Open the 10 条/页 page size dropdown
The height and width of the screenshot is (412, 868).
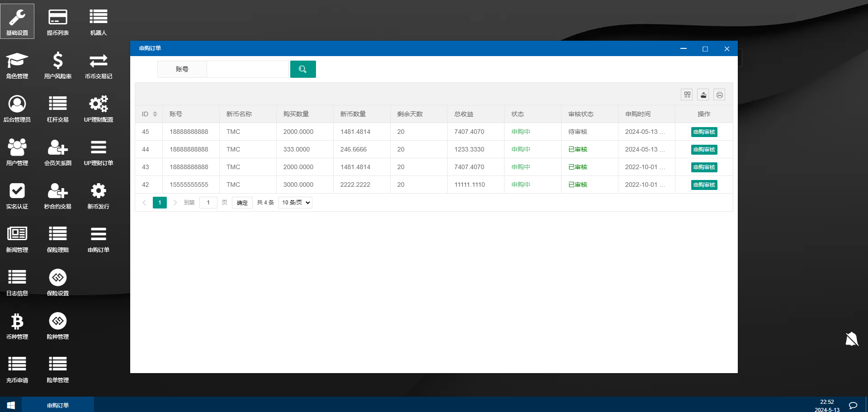(295, 203)
